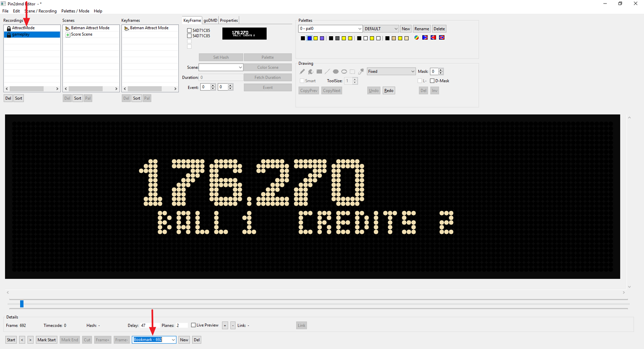Switch to the Properties tab

pyautogui.click(x=229, y=20)
